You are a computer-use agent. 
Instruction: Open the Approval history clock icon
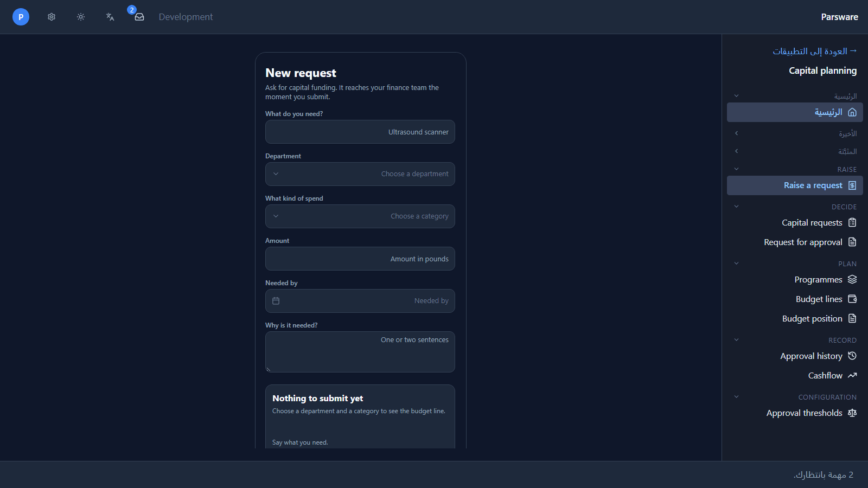tap(852, 356)
